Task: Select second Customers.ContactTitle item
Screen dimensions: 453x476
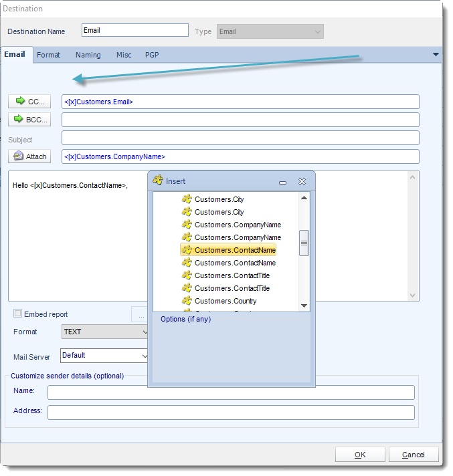Action: 232,288
